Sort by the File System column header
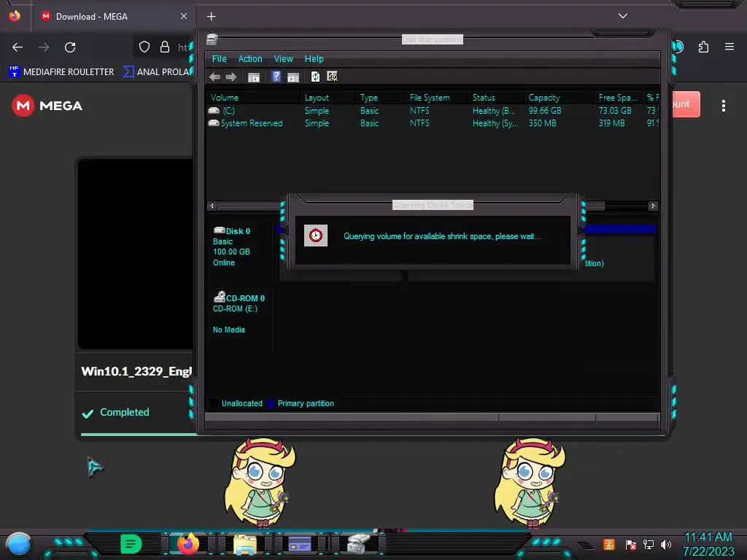747x560 pixels. pos(436,98)
